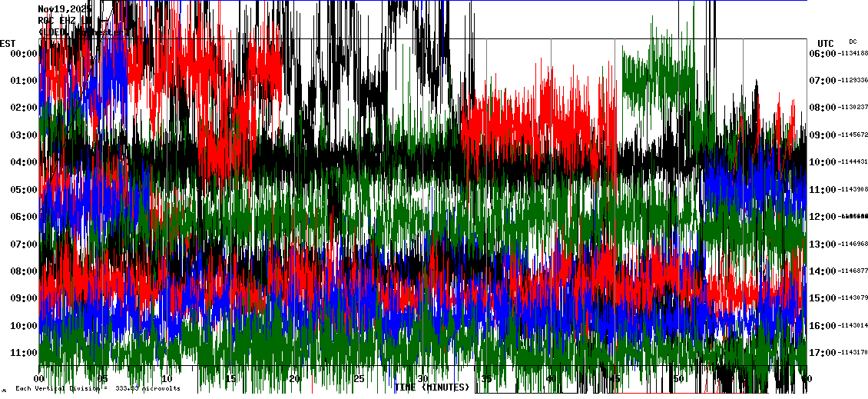Screen dimensions: 868x399
Task: Select the 03:00 EST time label
Action: point(23,135)
